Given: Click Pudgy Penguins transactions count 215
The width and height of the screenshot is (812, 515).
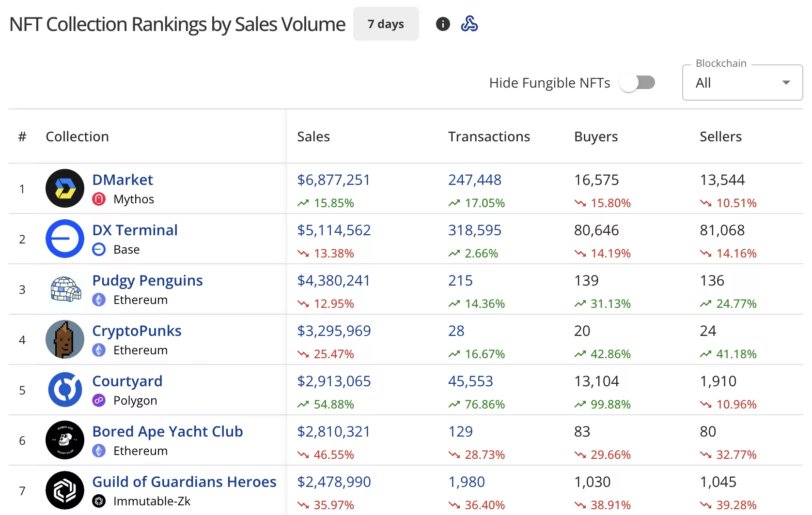Looking at the screenshot, I should click(x=460, y=280).
